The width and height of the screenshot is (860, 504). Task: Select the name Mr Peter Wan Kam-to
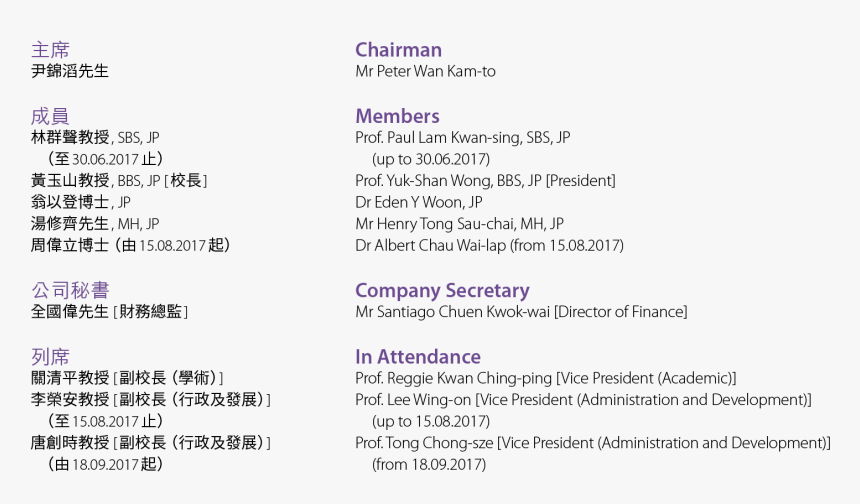click(426, 71)
